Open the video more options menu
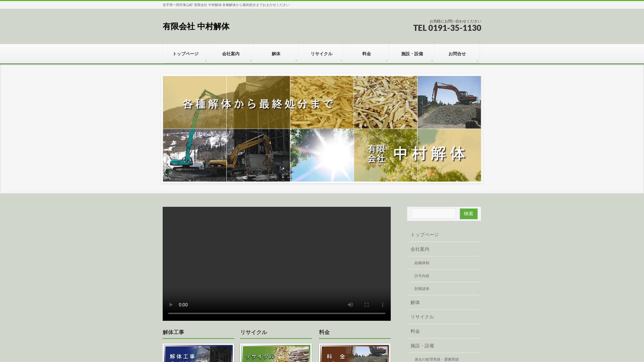The width and height of the screenshot is (644, 362). pyautogui.click(x=382, y=305)
